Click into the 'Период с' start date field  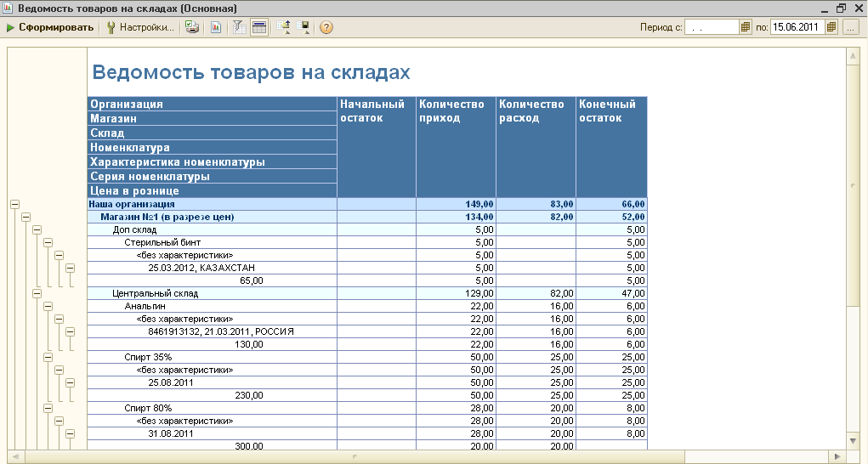point(712,26)
